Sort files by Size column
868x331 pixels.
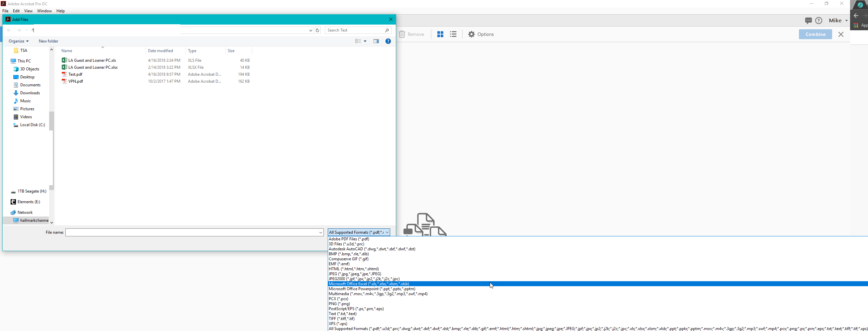[x=239, y=51]
